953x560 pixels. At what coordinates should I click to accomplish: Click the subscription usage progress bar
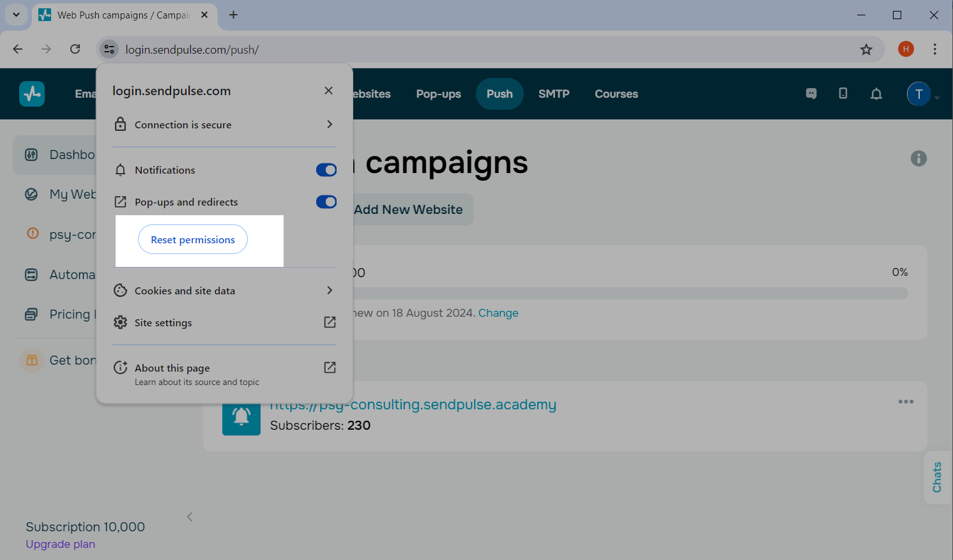coord(629,293)
